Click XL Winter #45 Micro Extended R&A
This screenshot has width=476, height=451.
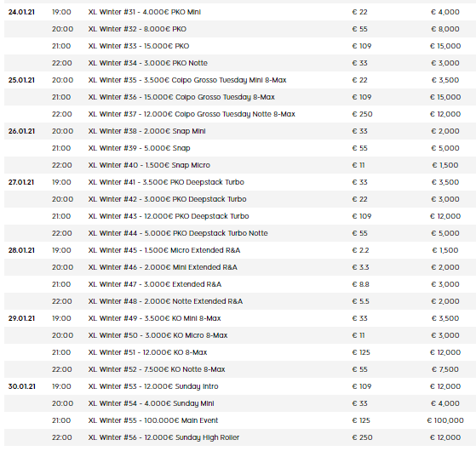(164, 250)
